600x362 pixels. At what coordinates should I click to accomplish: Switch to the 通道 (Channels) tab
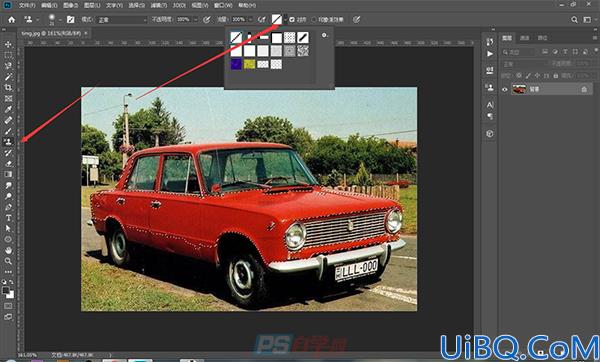pos(525,38)
